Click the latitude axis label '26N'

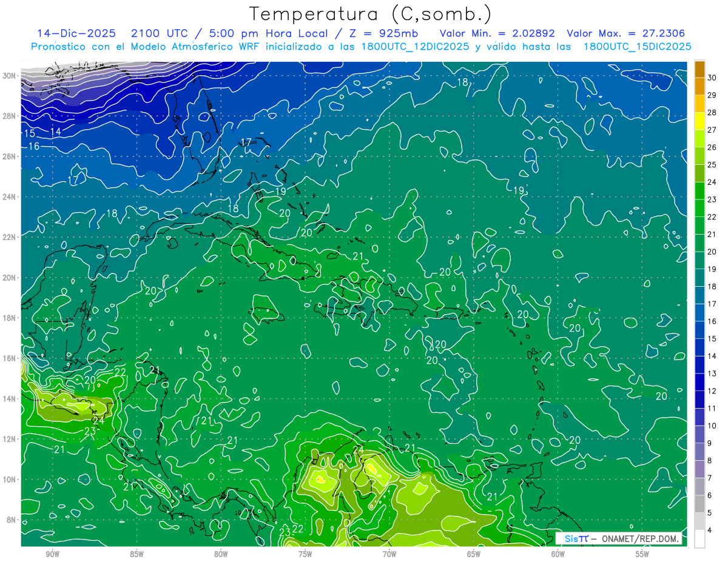click(x=10, y=156)
